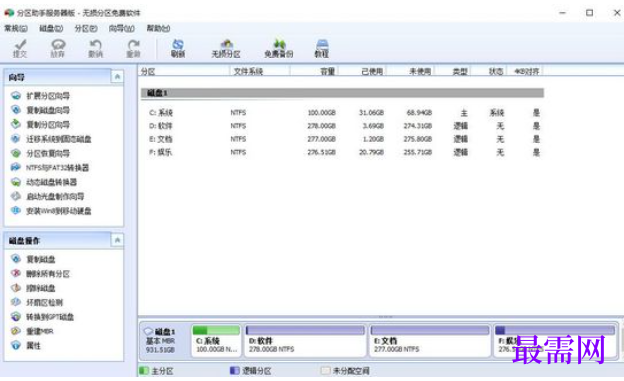The image size is (624, 381).
Task: Open 分区恢复向导 in the sidebar
Action: pos(41,153)
